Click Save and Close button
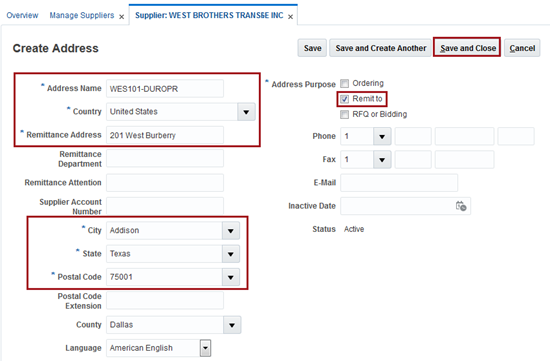 [x=468, y=48]
